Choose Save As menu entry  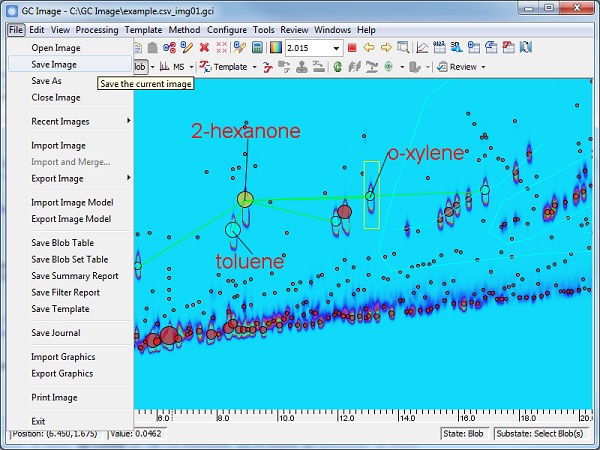coord(46,81)
